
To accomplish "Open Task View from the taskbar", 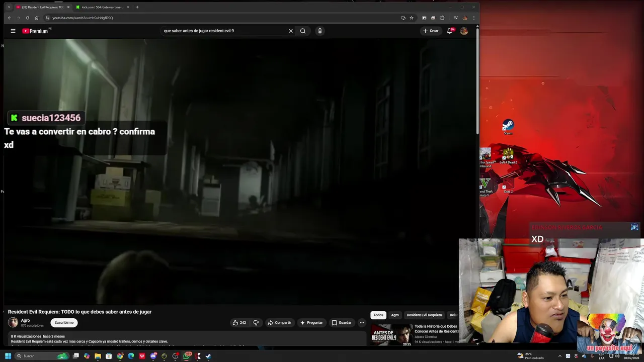I will click(x=75, y=356).
